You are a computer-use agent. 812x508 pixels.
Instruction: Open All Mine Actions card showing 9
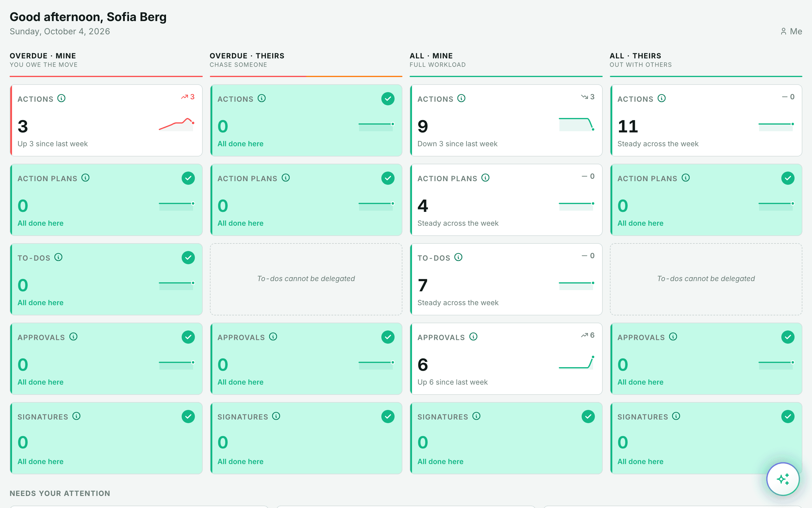tap(506, 120)
